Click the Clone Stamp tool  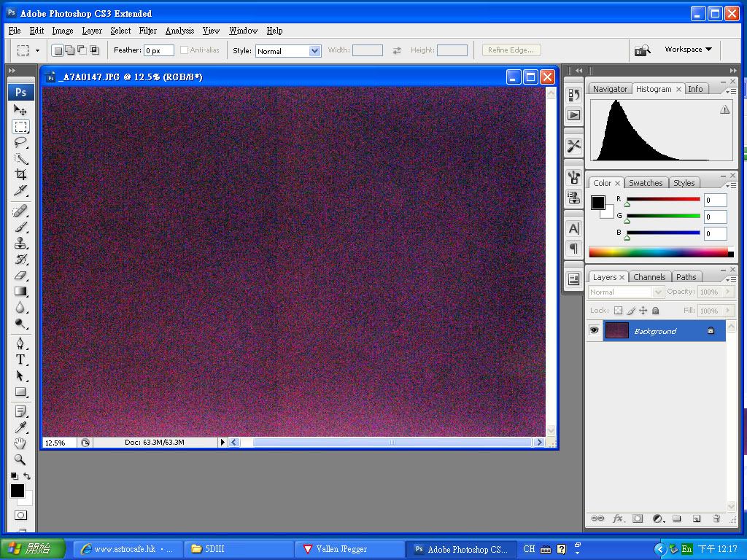pyautogui.click(x=20, y=244)
